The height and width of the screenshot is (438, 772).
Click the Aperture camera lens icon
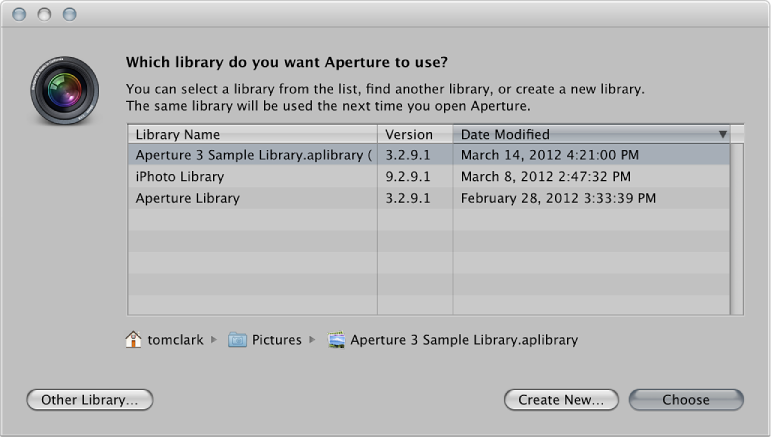64,91
